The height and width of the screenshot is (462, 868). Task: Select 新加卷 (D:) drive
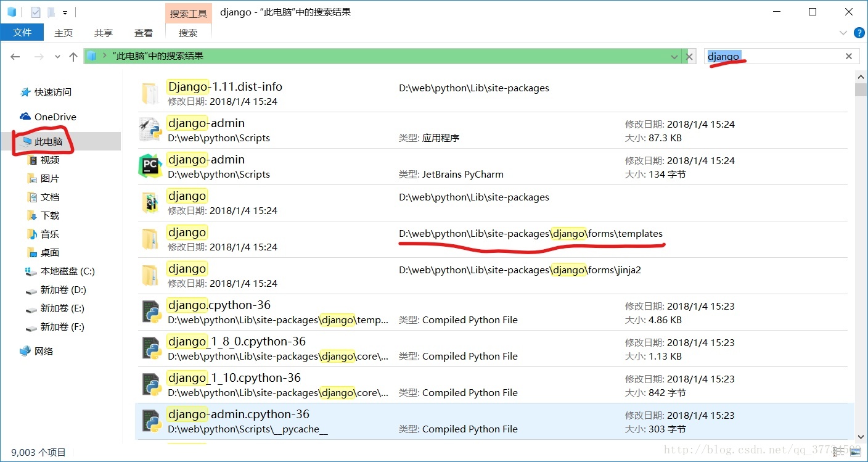[63, 290]
